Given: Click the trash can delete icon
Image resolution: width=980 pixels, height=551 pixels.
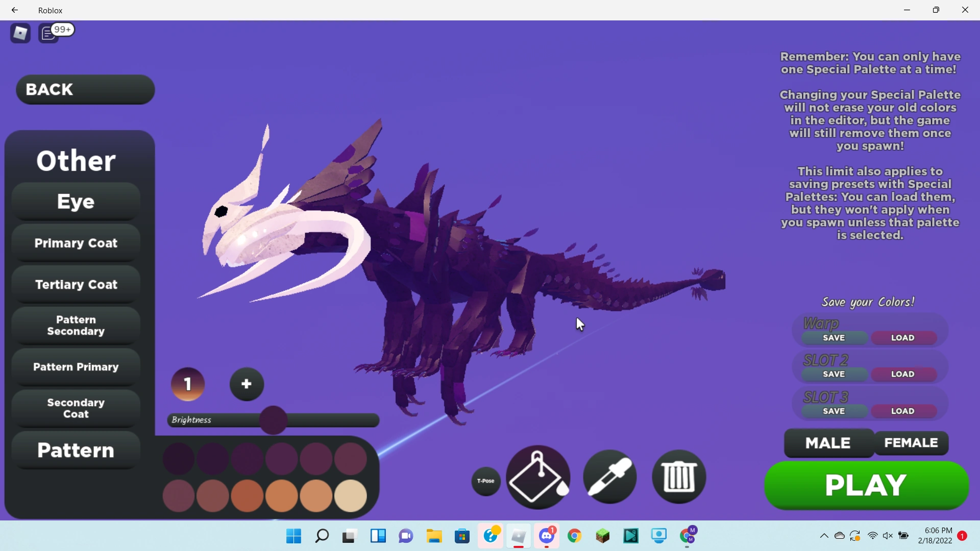Looking at the screenshot, I should click(x=679, y=477).
